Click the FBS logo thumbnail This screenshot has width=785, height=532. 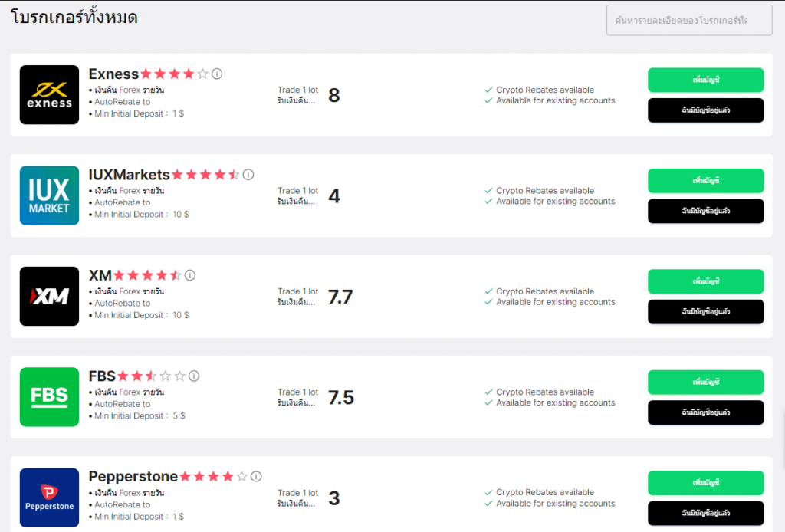click(x=49, y=397)
